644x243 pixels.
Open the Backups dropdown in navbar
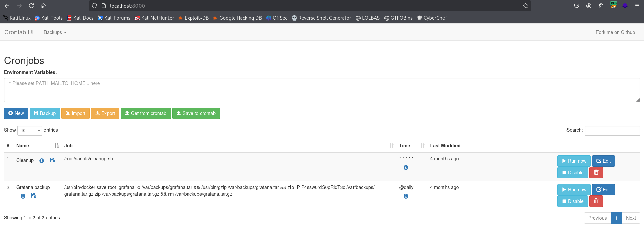point(55,32)
